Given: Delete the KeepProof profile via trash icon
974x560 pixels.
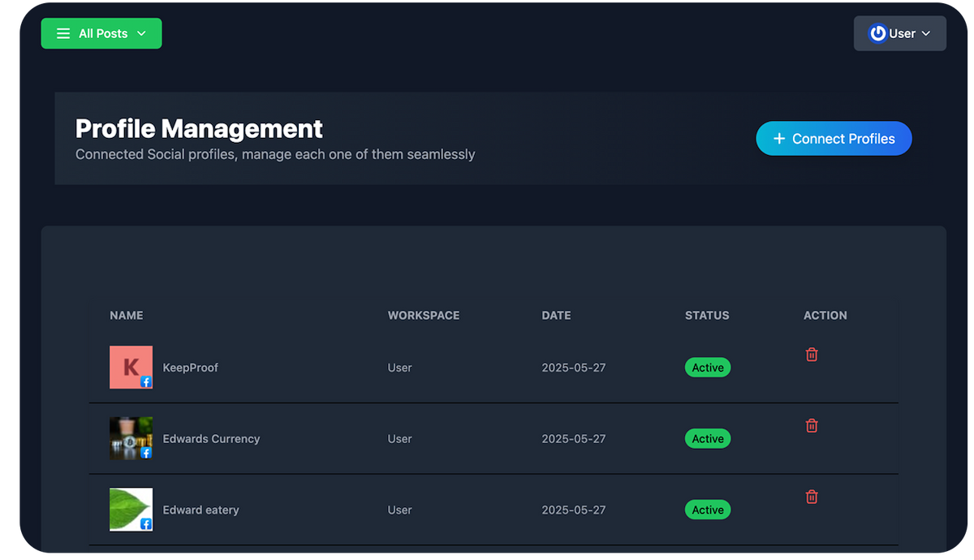Looking at the screenshot, I should click(x=812, y=355).
